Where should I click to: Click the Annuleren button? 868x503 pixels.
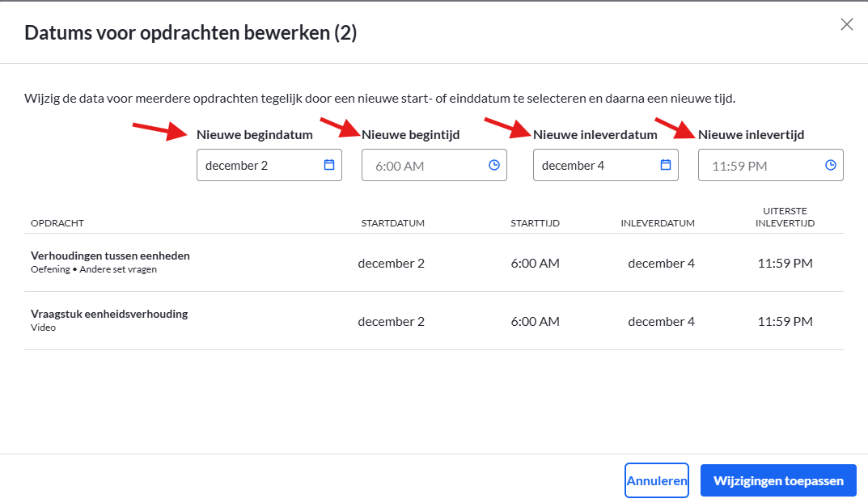click(657, 480)
